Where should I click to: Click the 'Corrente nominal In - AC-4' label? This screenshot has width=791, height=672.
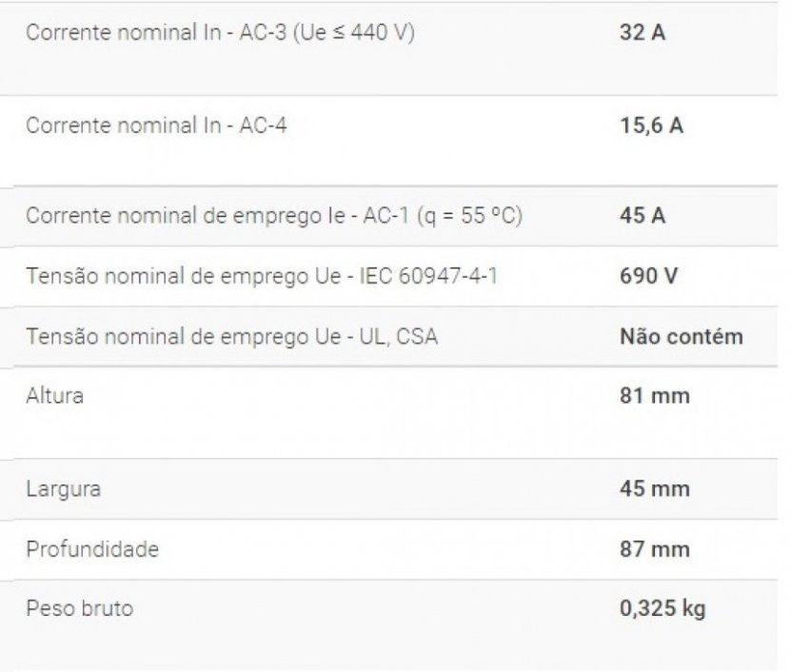pos(156,125)
